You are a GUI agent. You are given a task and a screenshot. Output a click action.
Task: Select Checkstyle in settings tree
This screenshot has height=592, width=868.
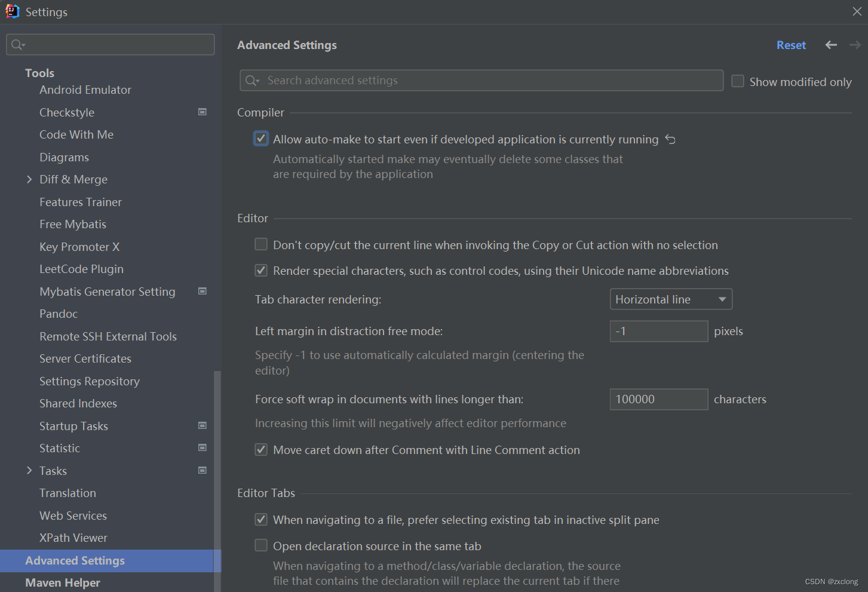tap(67, 112)
